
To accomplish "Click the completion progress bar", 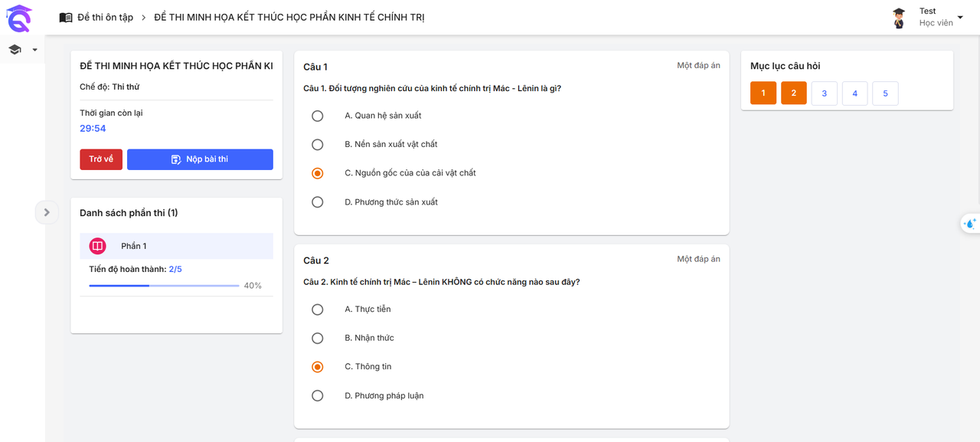I will point(164,286).
